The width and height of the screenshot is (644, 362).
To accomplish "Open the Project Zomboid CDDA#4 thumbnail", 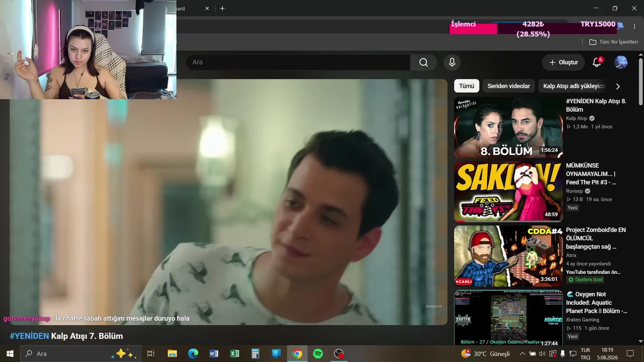I will (x=508, y=256).
